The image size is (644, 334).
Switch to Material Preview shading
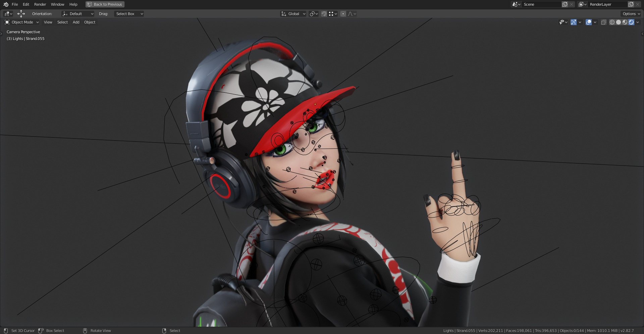[x=625, y=22]
